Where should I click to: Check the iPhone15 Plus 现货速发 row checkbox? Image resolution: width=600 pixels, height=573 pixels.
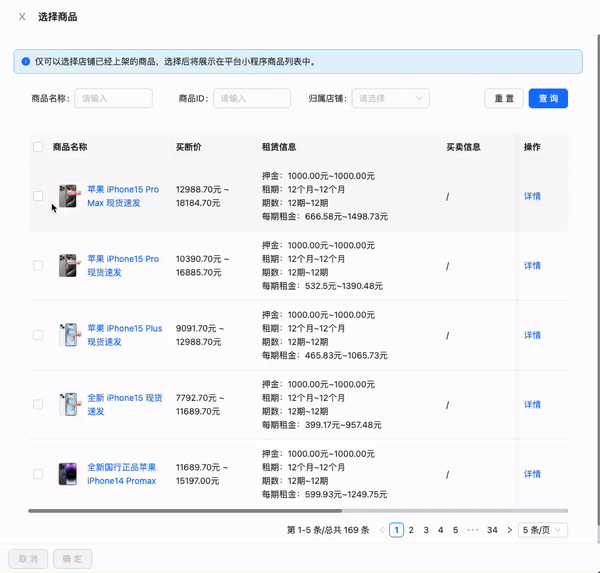tap(38, 335)
